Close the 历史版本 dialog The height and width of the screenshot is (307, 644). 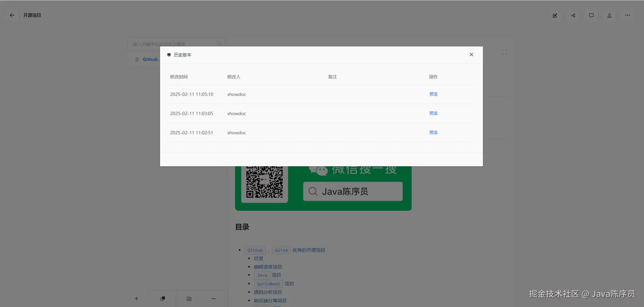(x=471, y=55)
